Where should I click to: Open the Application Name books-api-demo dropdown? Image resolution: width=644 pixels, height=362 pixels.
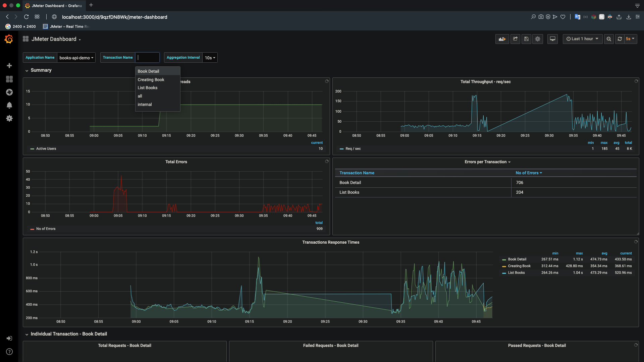pos(76,58)
